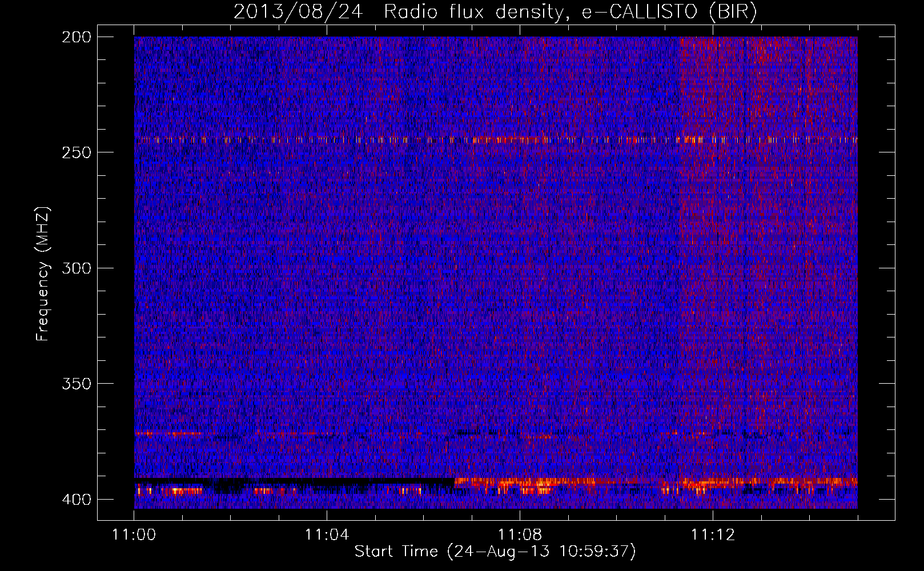The height and width of the screenshot is (571, 924).
Task: Click the 'Start Time (24-Aug-13 10:59:37)' label
Action: tap(495, 552)
